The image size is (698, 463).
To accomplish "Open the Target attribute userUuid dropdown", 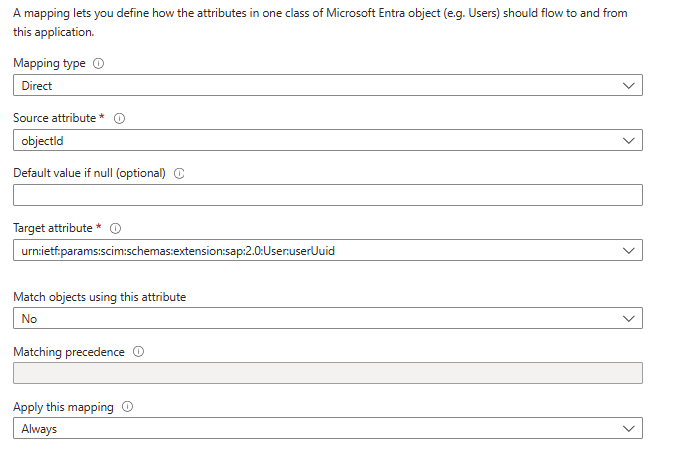I will click(327, 250).
